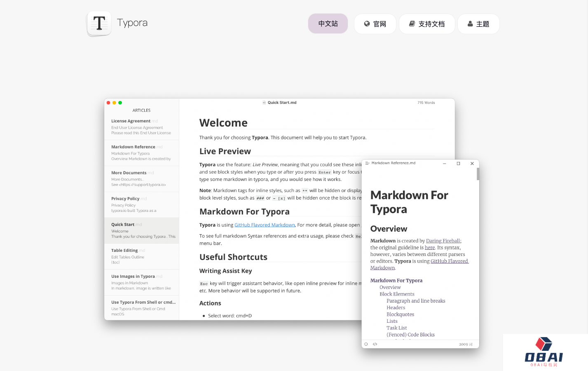Click the outline menu icon in Markdown Reference window
Screen dimensions: 588x371
pos(367,163)
